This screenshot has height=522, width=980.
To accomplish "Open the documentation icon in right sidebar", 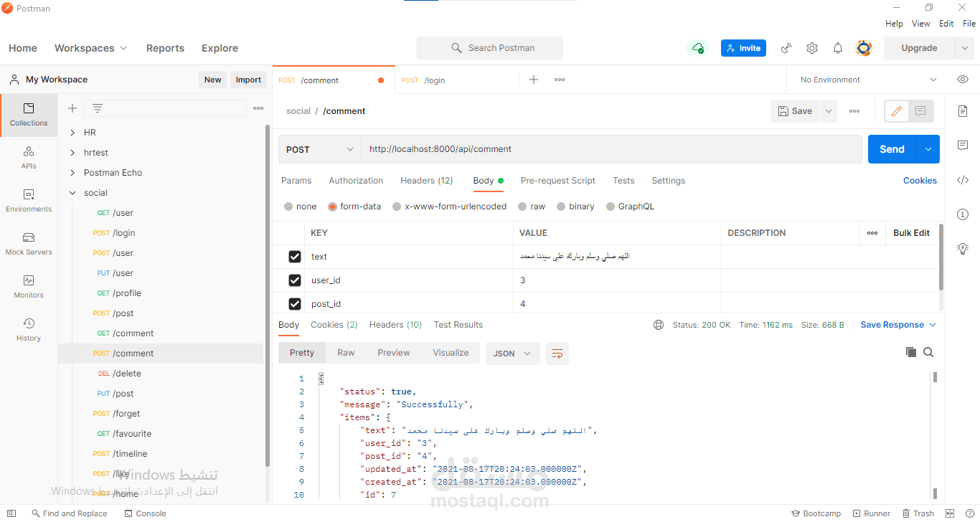I will click(x=963, y=111).
